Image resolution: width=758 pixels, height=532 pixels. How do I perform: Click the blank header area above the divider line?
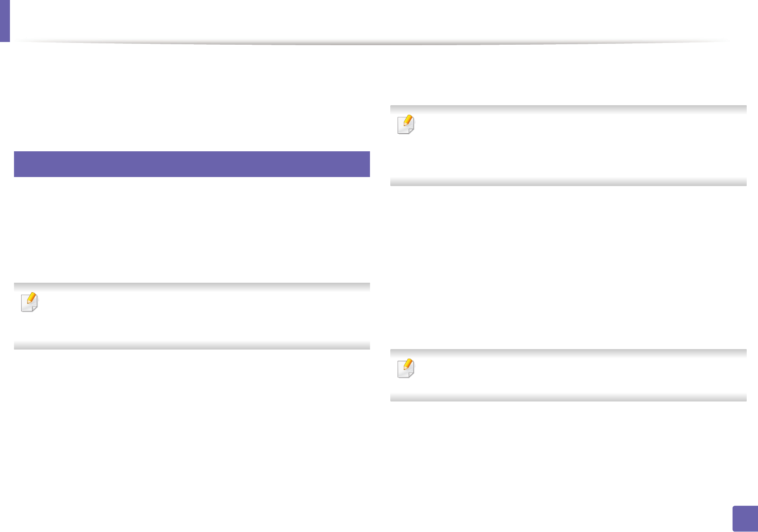pos(370,20)
